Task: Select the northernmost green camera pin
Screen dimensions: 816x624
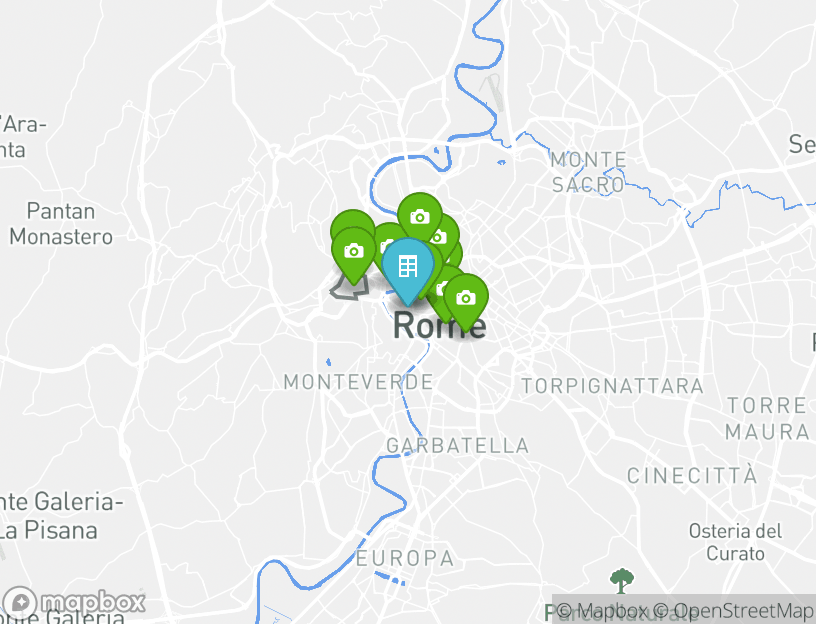Action: point(420,216)
